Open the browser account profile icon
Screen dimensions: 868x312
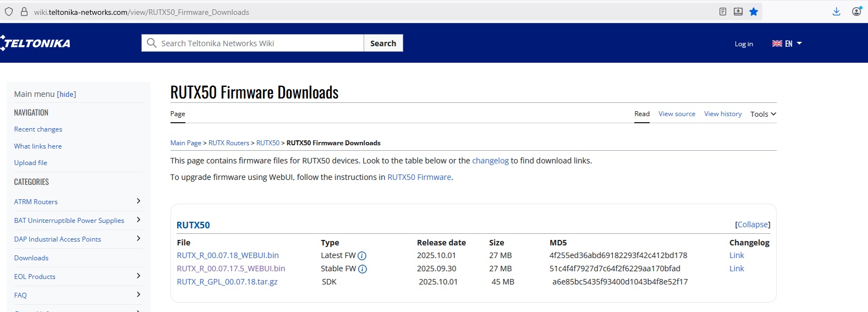(x=856, y=12)
